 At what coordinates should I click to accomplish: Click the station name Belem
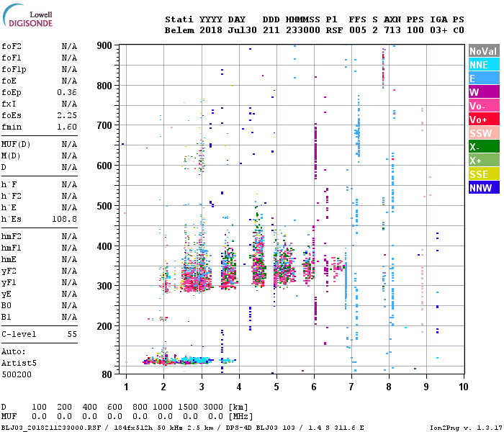(x=179, y=30)
